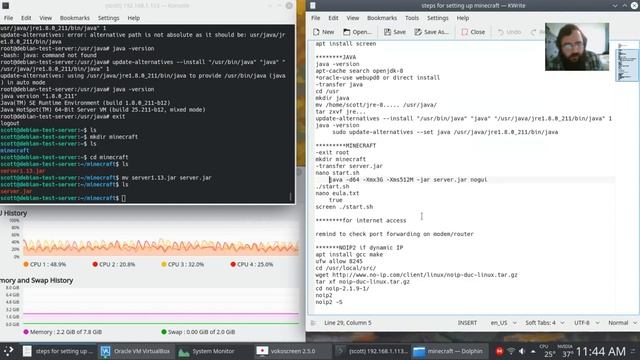This screenshot has width=640, height=360.
Task: Click the 'apt-cache search openjdk-8' line
Action: [359, 71]
